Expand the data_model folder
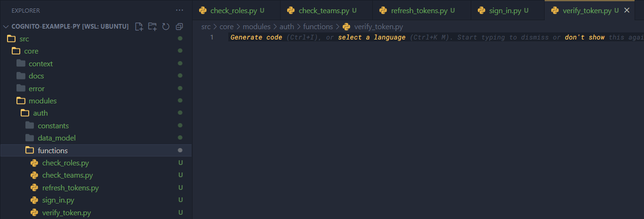The width and height of the screenshot is (644, 219). click(56, 138)
